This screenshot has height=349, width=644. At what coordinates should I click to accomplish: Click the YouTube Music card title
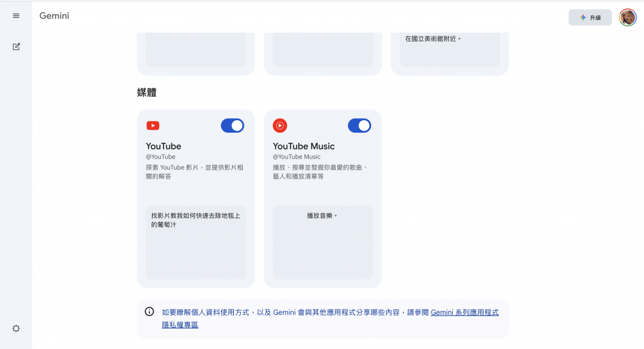pyautogui.click(x=304, y=146)
